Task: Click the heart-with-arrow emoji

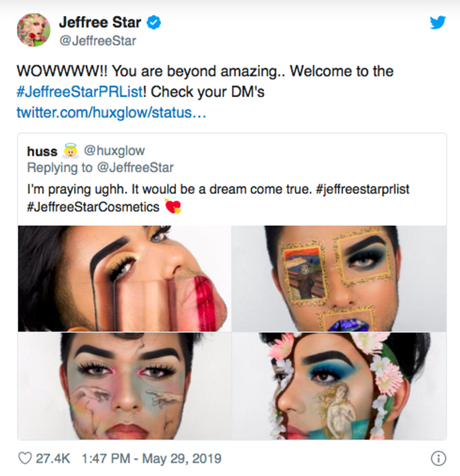Action: click(173, 207)
